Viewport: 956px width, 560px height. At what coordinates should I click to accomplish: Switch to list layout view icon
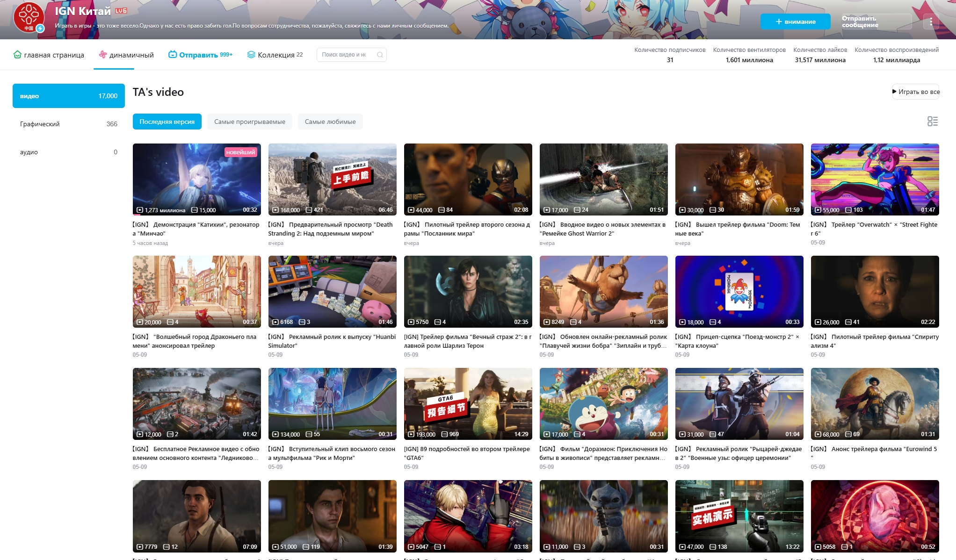tap(932, 122)
